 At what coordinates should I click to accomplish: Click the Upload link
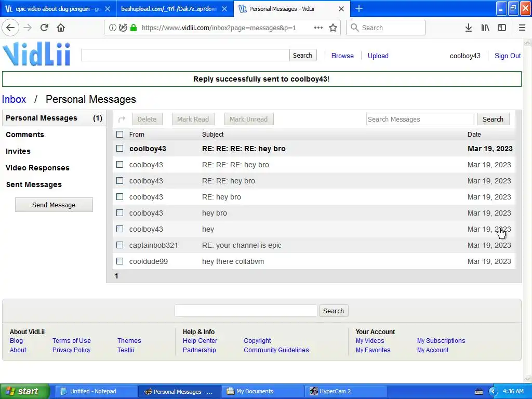[378, 56]
